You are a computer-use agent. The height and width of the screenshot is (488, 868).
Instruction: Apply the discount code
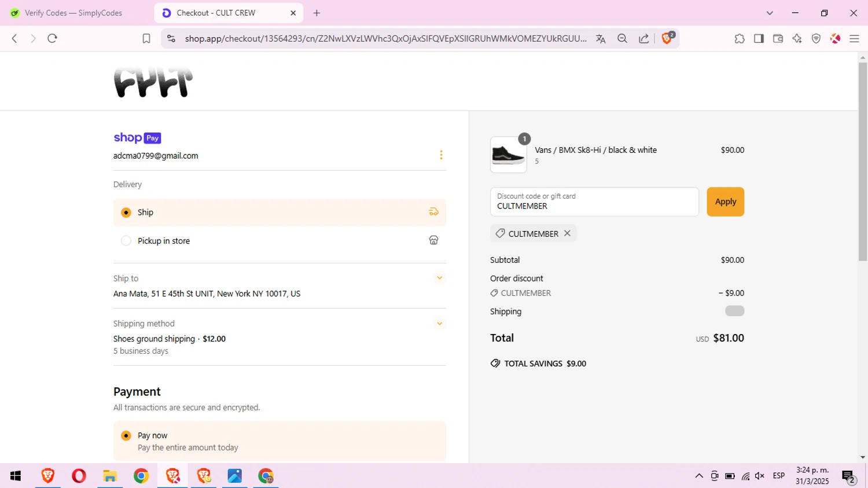725,201
